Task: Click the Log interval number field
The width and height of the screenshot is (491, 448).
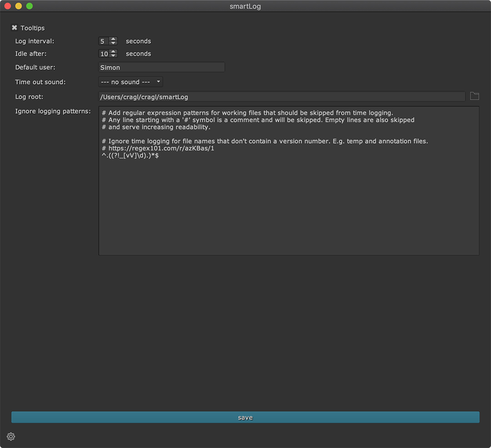Action: point(104,41)
